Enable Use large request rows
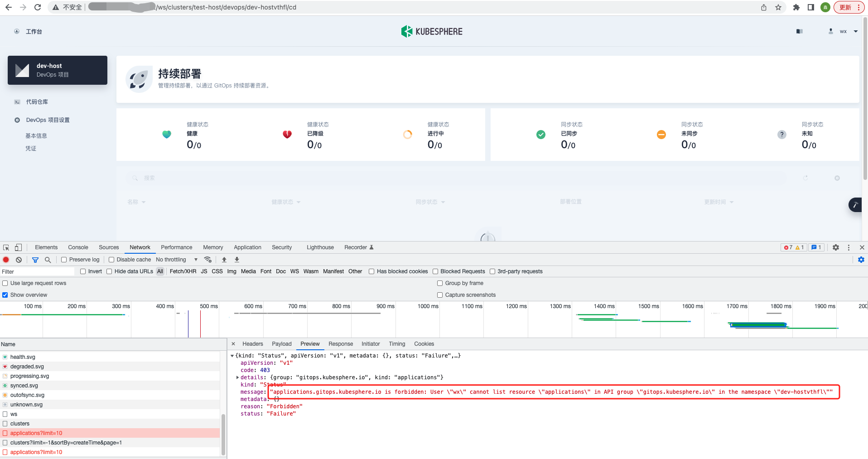This screenshot has height=459, width=868. (x=5, y=283)
